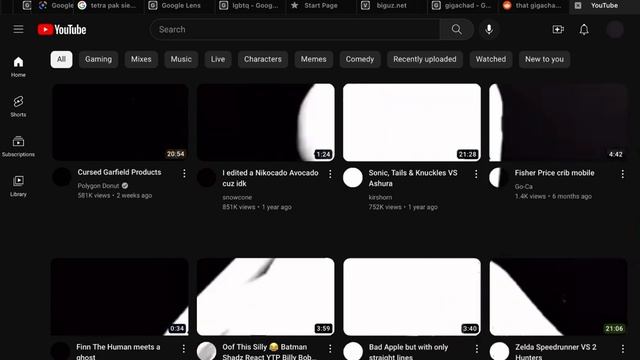This screenshot has width=640, height=360.
Task: Open I edited a Nikocado Avocado title
Action: tap(270, 178)
